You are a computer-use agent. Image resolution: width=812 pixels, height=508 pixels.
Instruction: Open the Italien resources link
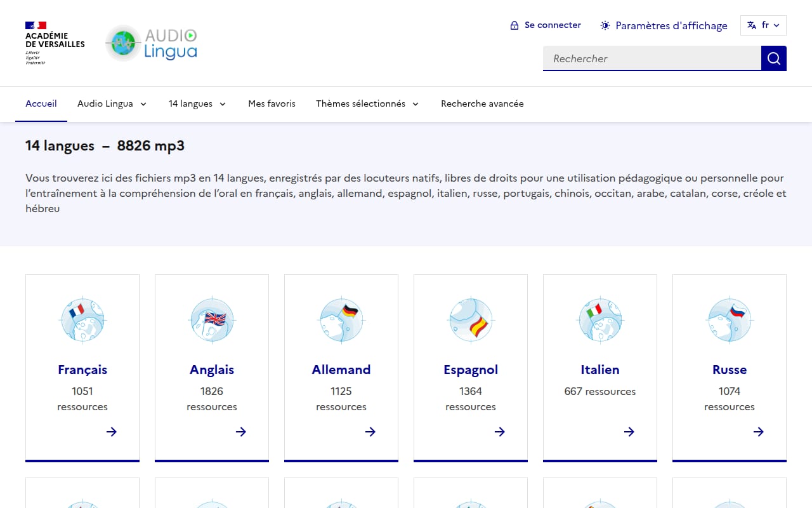(x=600, y=370)
